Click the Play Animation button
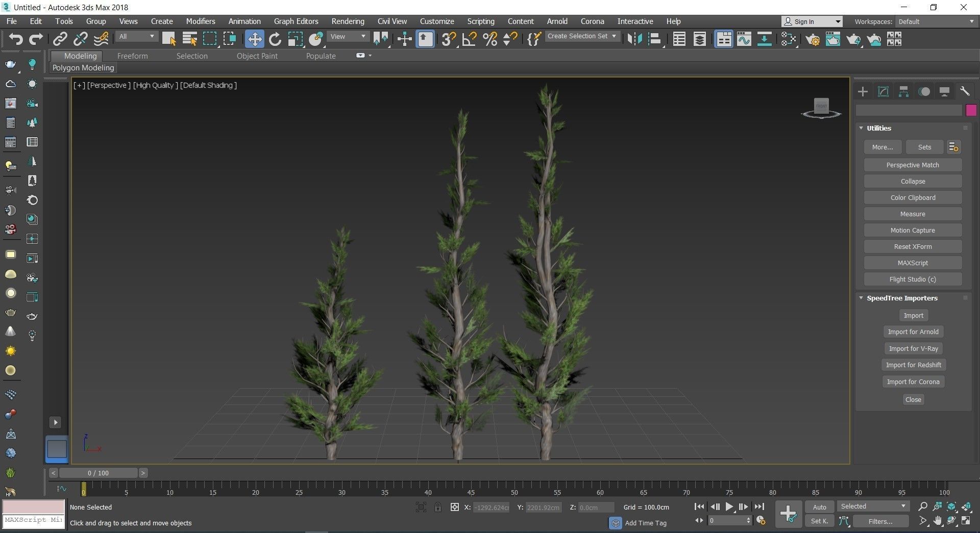The height and width of the screenshot is (533, 980). [729, 506]
